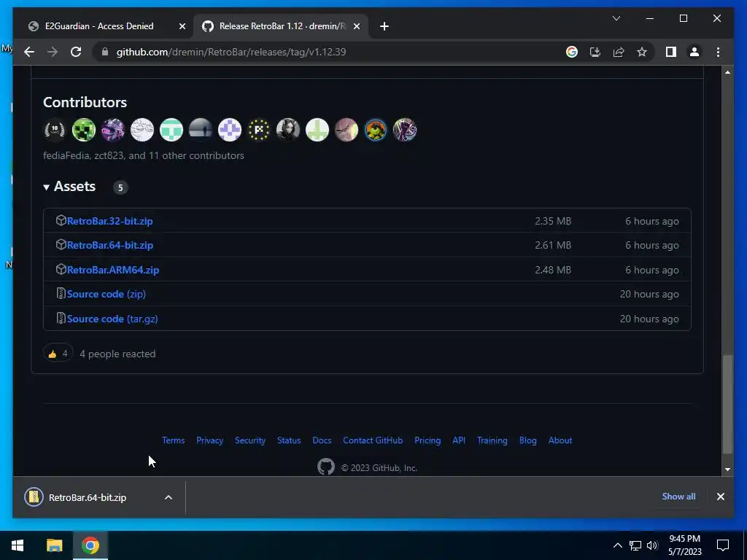The width and height of the screenshot is (747, 560).
Task: Click the package icon next to RetroBar.ARM64.zip
Action: tap(61, 269)
